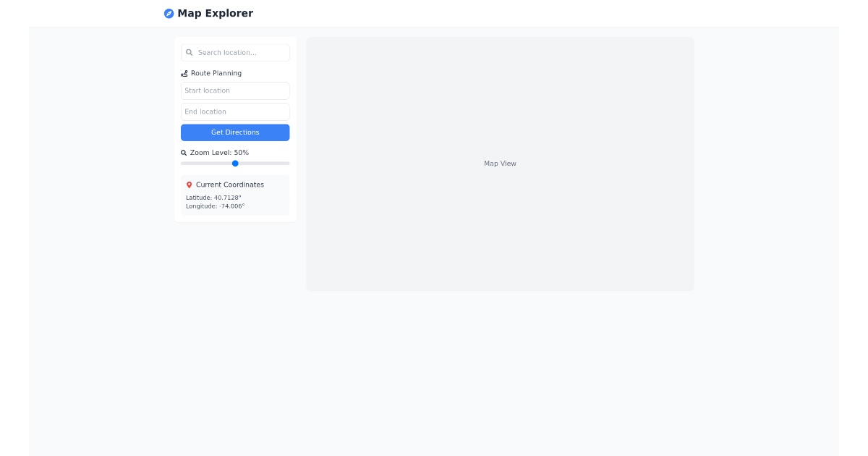868x456 pixels.
Task: Click the magnifying glass inside the search field
Action: tap(190, 52)
